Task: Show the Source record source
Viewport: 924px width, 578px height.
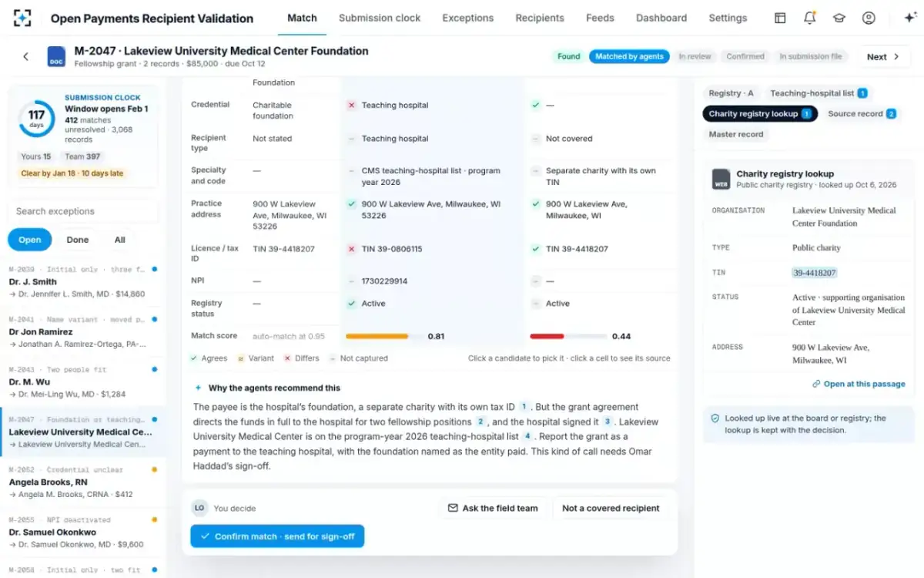Action: [x=862, y=114]
